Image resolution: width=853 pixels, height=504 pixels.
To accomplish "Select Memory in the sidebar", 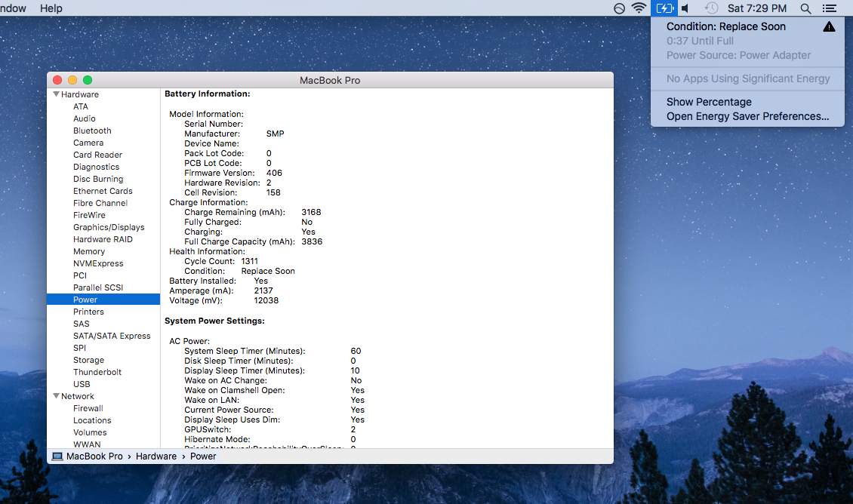I will coord(88,251).
